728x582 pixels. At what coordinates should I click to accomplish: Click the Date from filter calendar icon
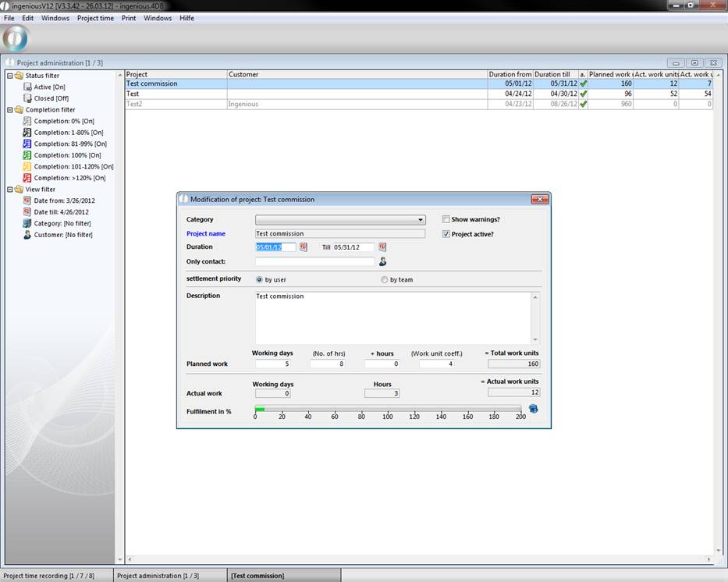tap(27, 201)
